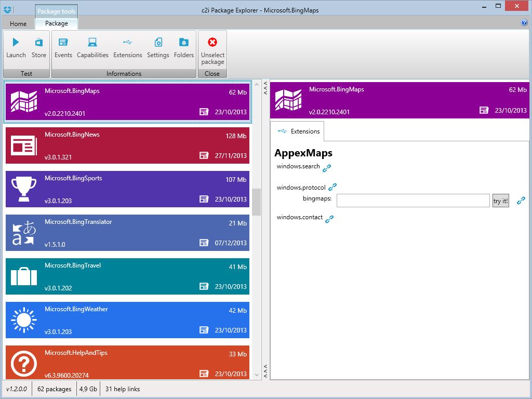This screenshot has width=532, height=399.
Task: Select Microsoft.BingTranslator package name
Action: pyautogui.click(x=78, y=222)
